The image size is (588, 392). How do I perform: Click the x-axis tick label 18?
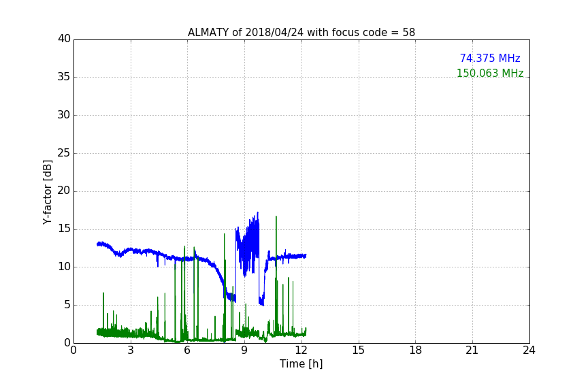(416, 350)
